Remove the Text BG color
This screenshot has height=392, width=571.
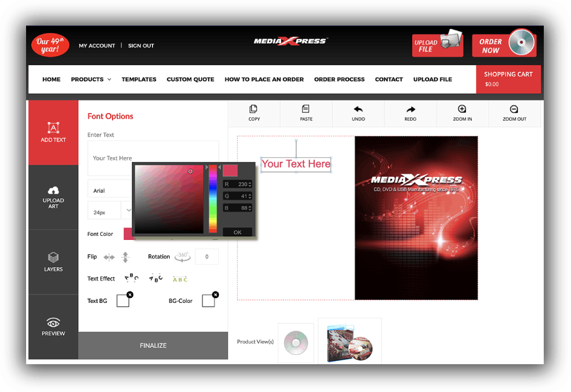(130, 294)
